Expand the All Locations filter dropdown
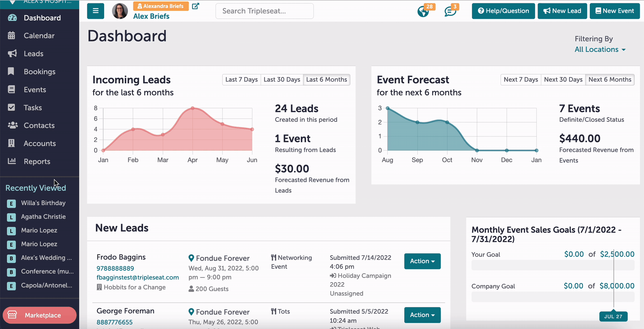Image resolution: width=644 pixels, height=329 pixels. tap(600, 49)
